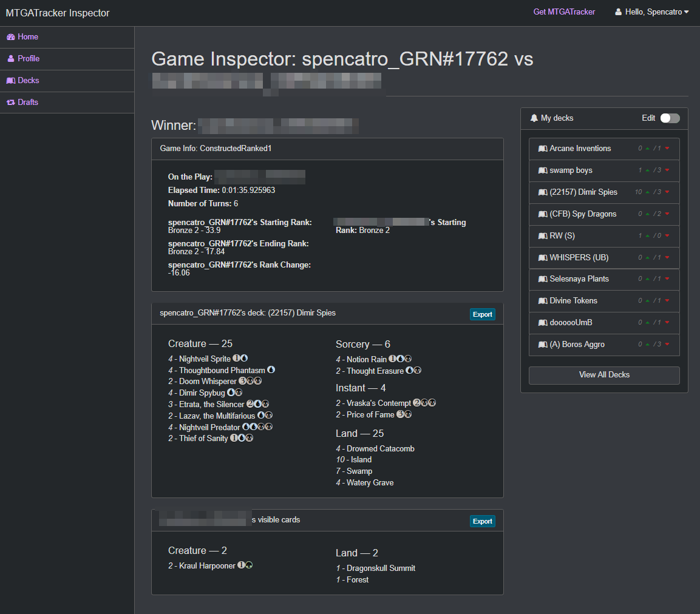
Task: Click green wins arrow in RW (S) row
Action: click(647, 236)
